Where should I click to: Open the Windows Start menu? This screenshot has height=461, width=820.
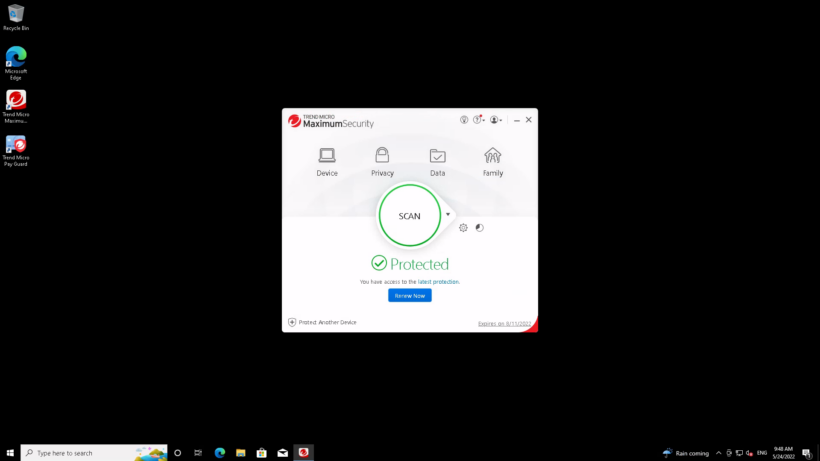[x=10, y=453]
